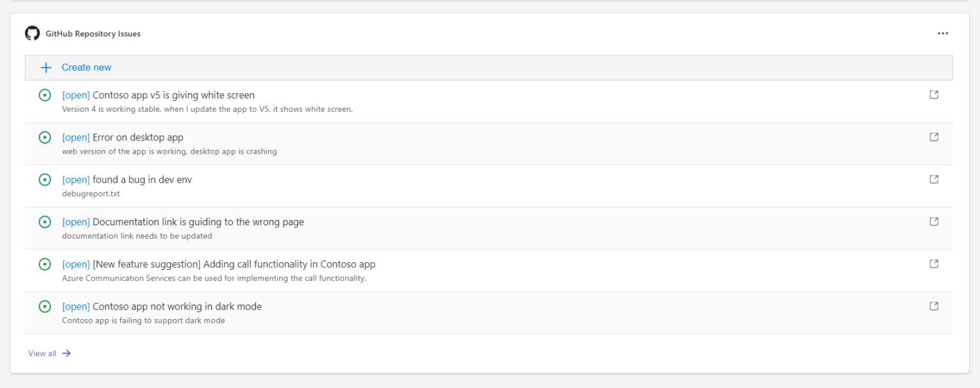Click the open-status icon for the feature suggestion
The width and height of the screenshot is (980, 388).
point(45,264)
